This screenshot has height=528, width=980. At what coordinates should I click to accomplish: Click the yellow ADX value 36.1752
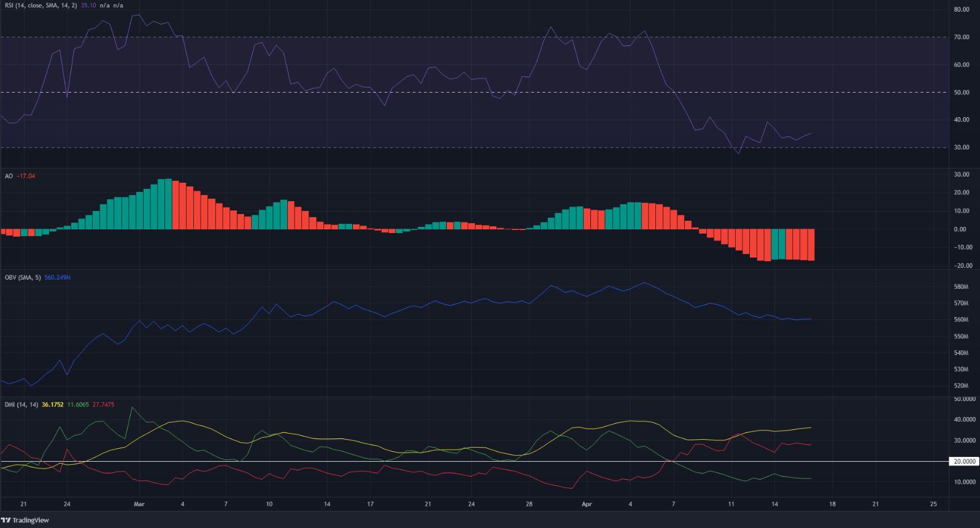(53, 405)
